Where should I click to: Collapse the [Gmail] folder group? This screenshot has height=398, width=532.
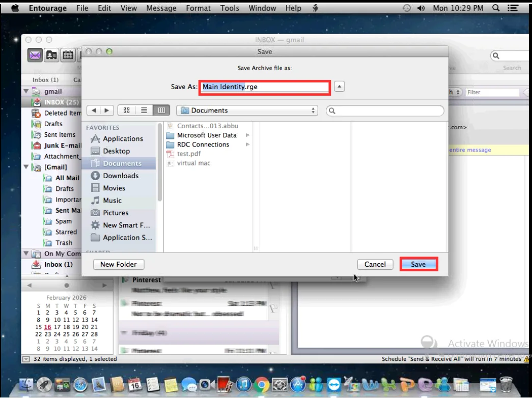(26, 167)
